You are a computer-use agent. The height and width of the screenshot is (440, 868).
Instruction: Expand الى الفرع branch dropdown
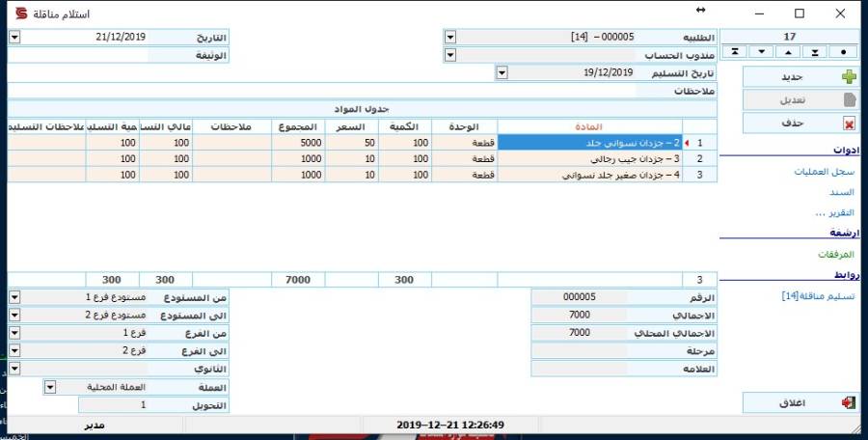[x=14, y=351]
